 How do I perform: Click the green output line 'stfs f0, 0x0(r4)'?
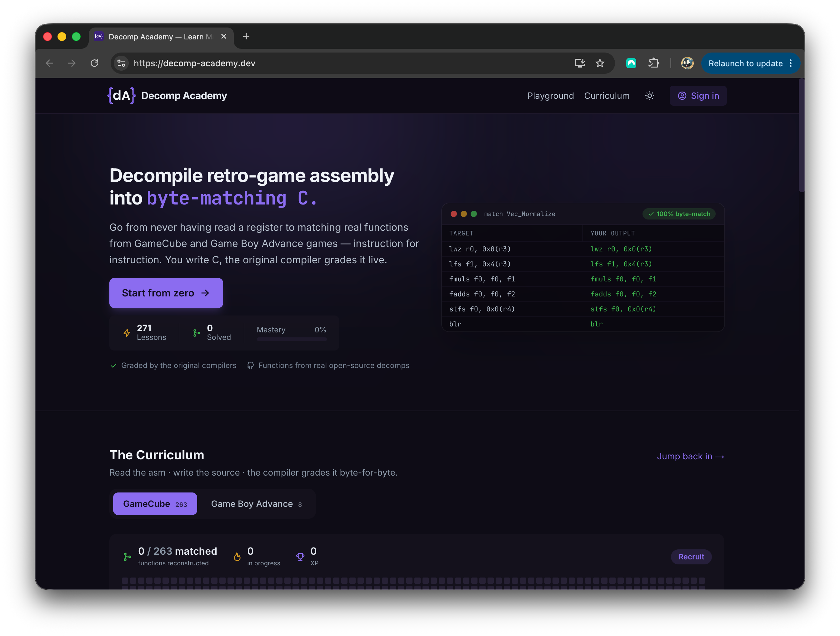click(623, 309)
